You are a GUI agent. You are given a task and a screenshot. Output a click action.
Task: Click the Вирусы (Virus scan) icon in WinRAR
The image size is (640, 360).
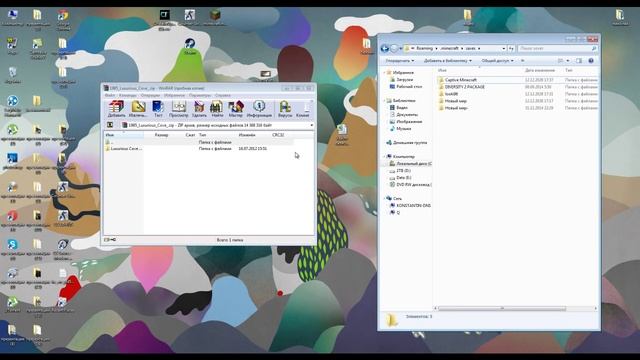(285, 109)
